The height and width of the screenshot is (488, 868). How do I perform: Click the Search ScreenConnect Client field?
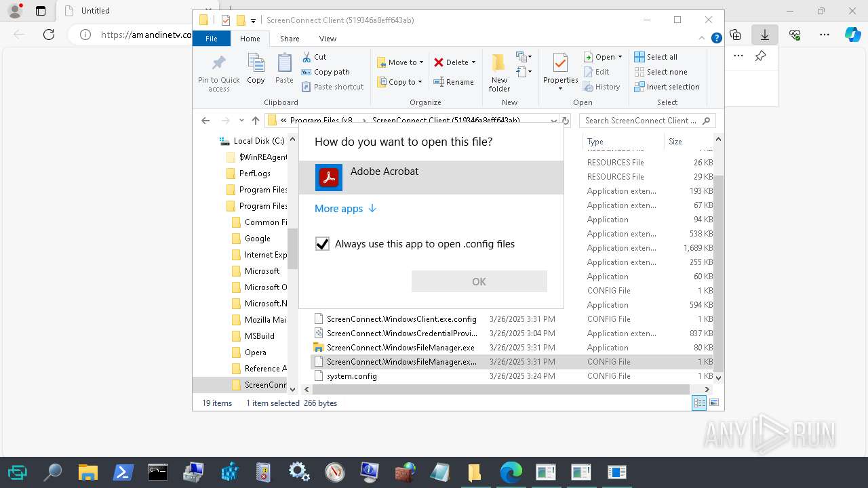tap(647, 121)
